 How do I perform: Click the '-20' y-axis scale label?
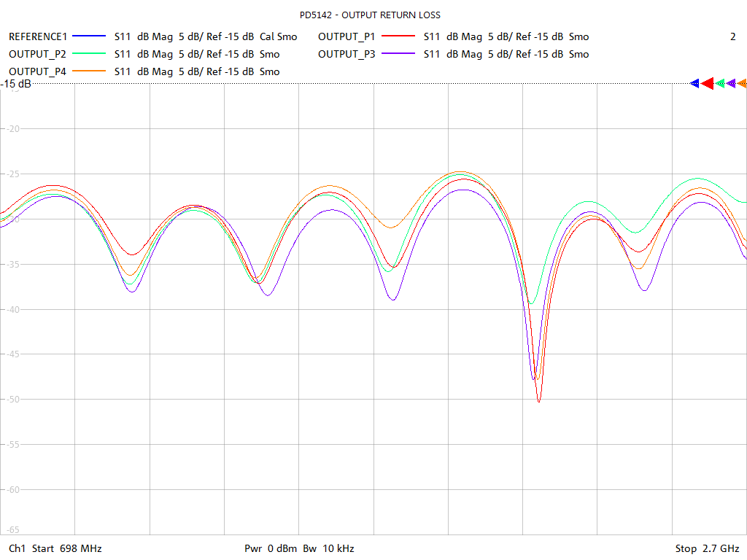pos(13,129)
